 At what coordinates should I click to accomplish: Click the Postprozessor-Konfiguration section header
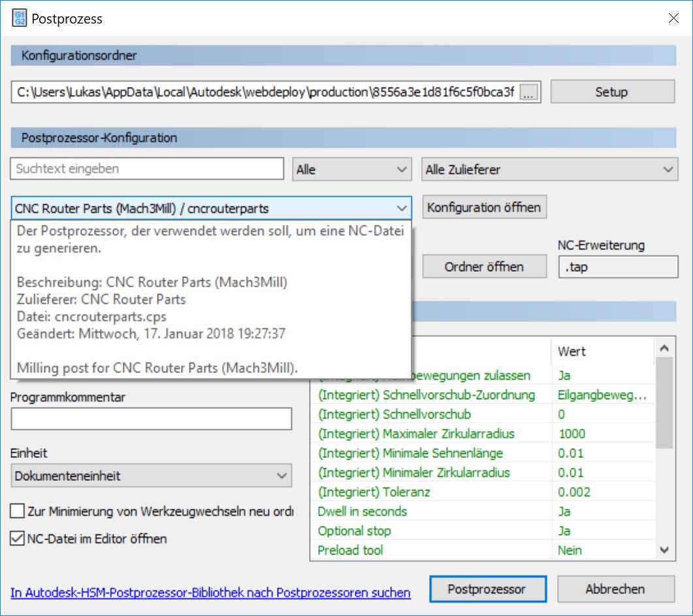coord(344,138)
